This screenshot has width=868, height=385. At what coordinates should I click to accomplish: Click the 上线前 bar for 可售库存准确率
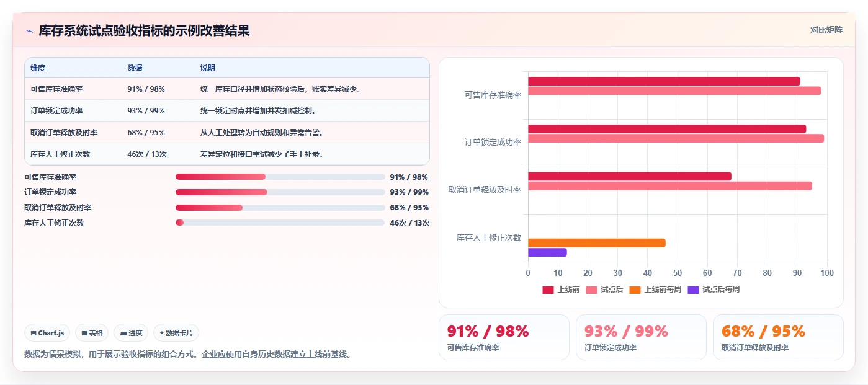click(x=664, y=81)
